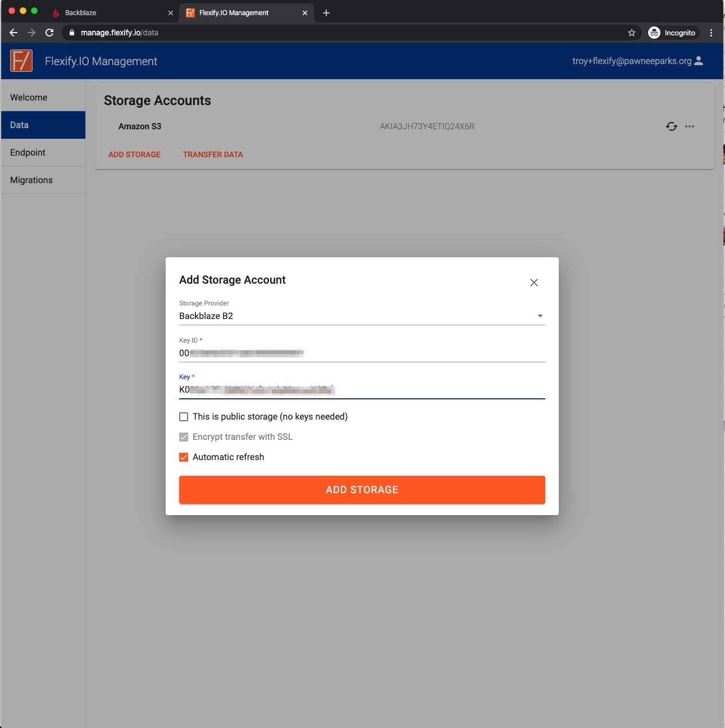Click the macOS green fullscreen button
The width and height of the screenshot is (725, 728).
pyautogui.click(x=34, y=11)
